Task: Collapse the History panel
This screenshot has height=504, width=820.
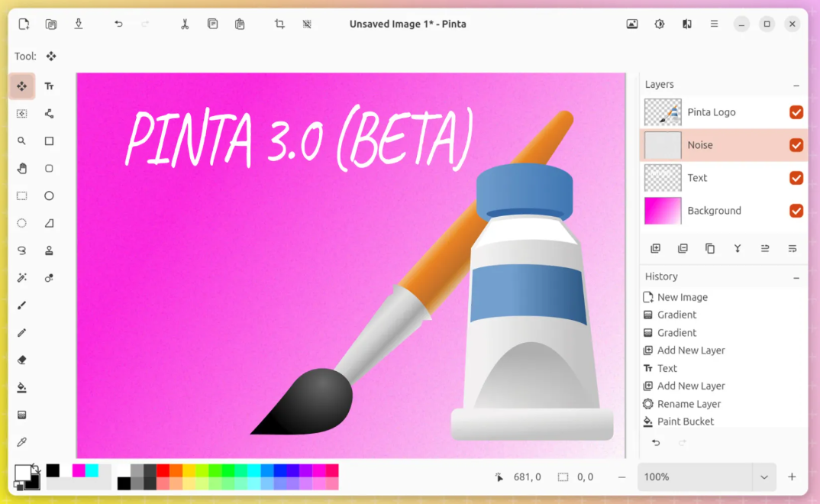Action: tap(796, 278)
